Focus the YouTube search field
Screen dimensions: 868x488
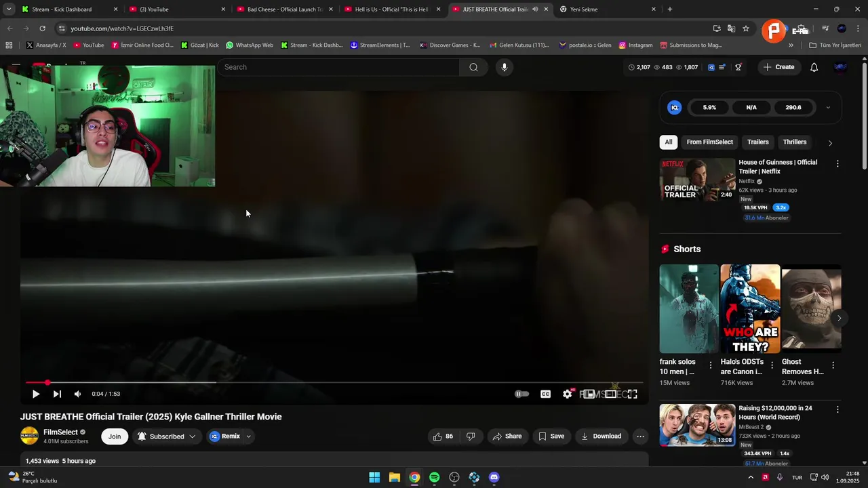point(338,67)
